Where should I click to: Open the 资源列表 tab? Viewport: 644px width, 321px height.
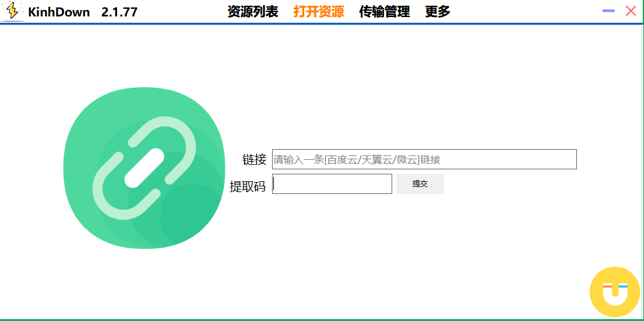point(253,11)
